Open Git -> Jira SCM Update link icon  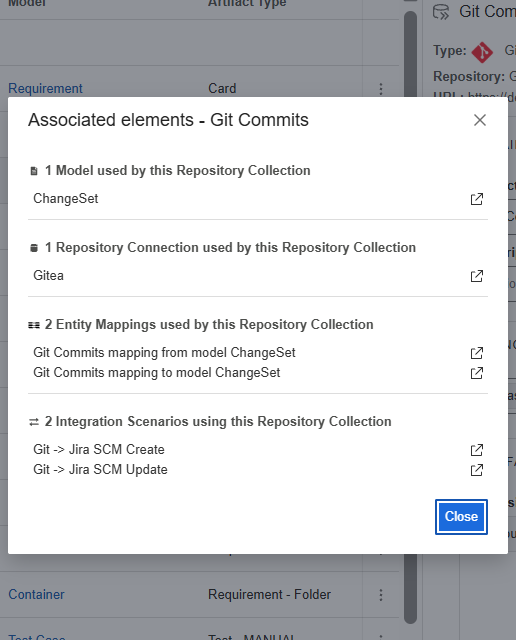[x=477, y=470]
